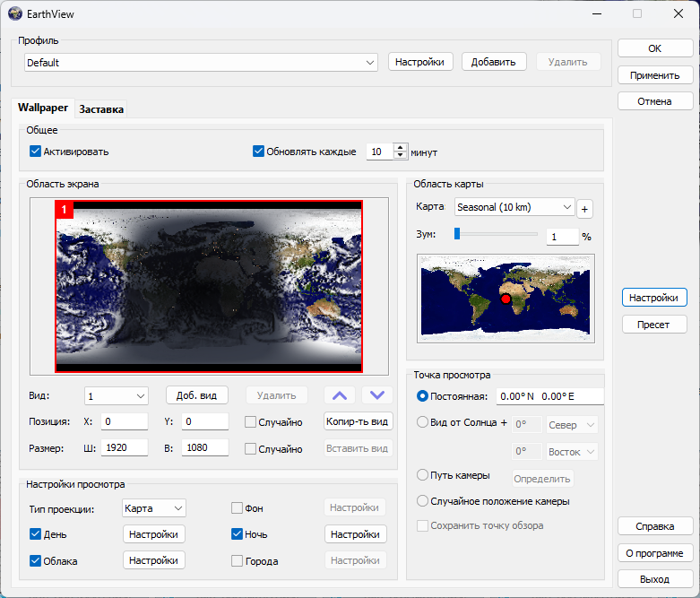Open the Тип проекции dropdown

point(153,508)
